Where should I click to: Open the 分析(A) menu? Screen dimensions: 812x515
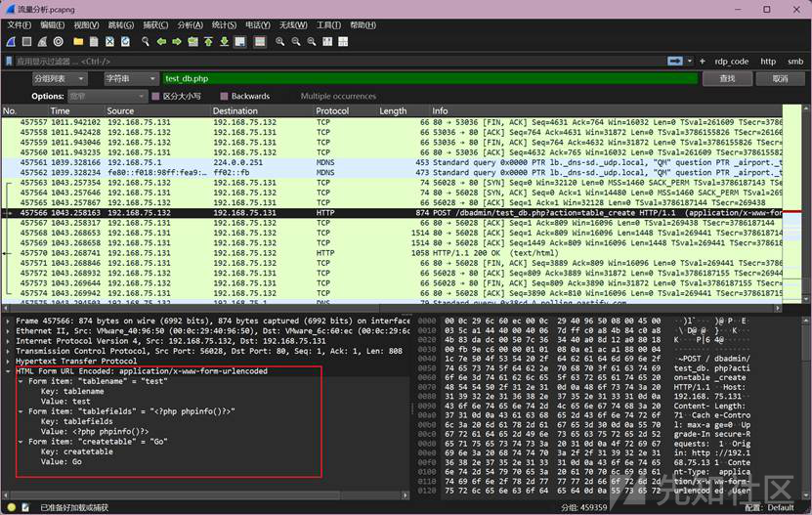pyautogui.click(x=191, y=24)
